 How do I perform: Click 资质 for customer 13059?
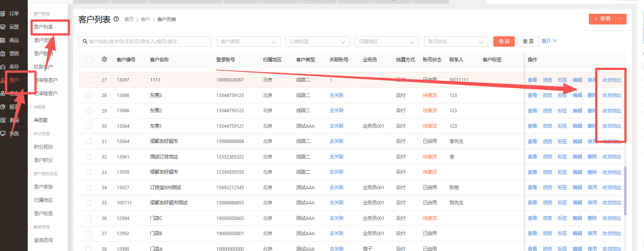547,172
